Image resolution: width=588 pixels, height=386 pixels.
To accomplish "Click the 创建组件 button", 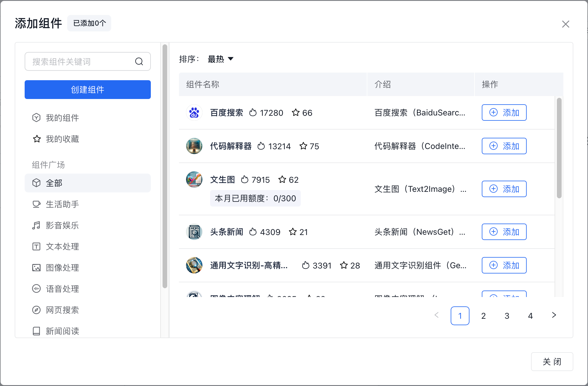I will pyautogui.click(x=87, y=90).
